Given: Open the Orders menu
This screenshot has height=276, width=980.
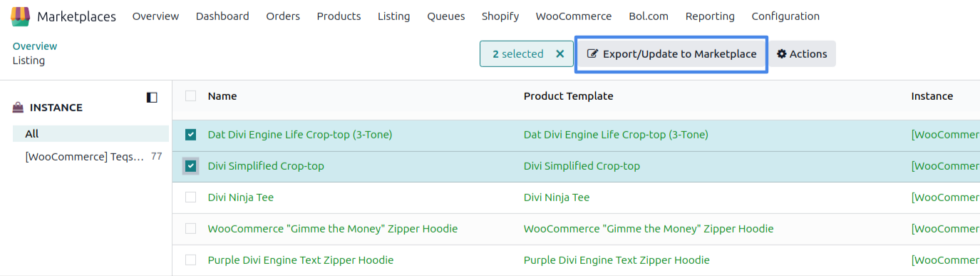Looking at the screenshot, I should pyautogui.click(x=283, y=16).
